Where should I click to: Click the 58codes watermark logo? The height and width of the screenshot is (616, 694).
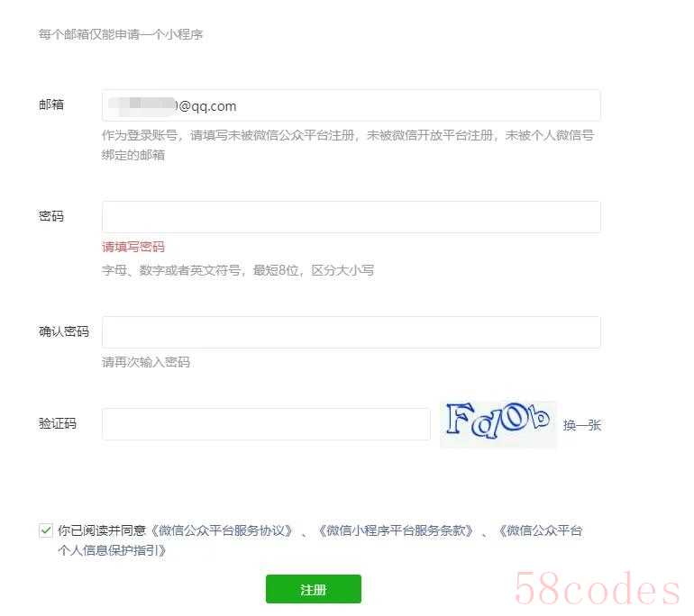[597, 588]
